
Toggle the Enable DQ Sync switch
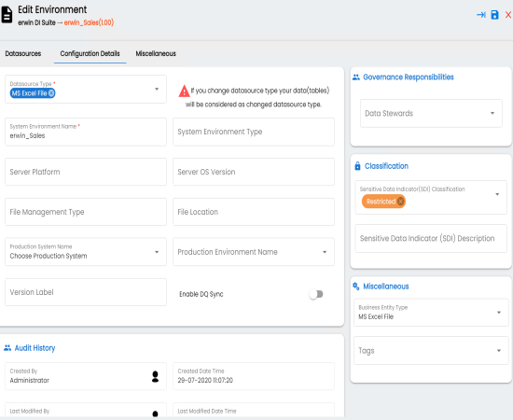coord(316,294)
